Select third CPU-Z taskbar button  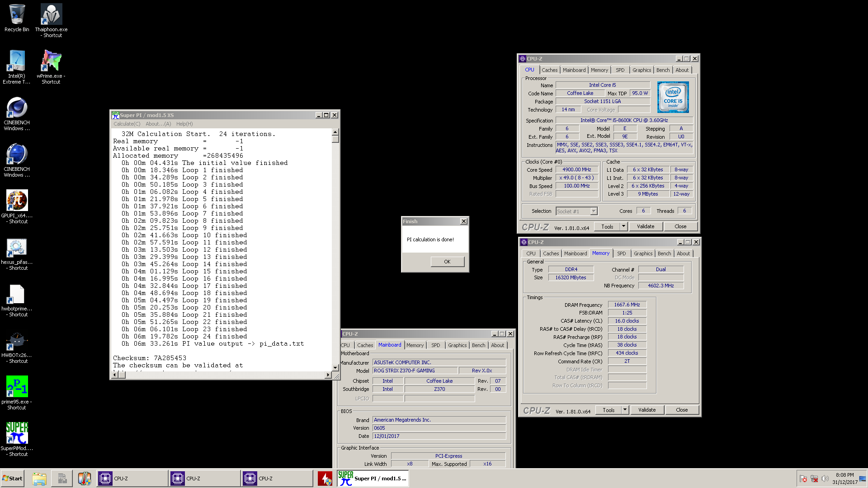click(277, 479)
